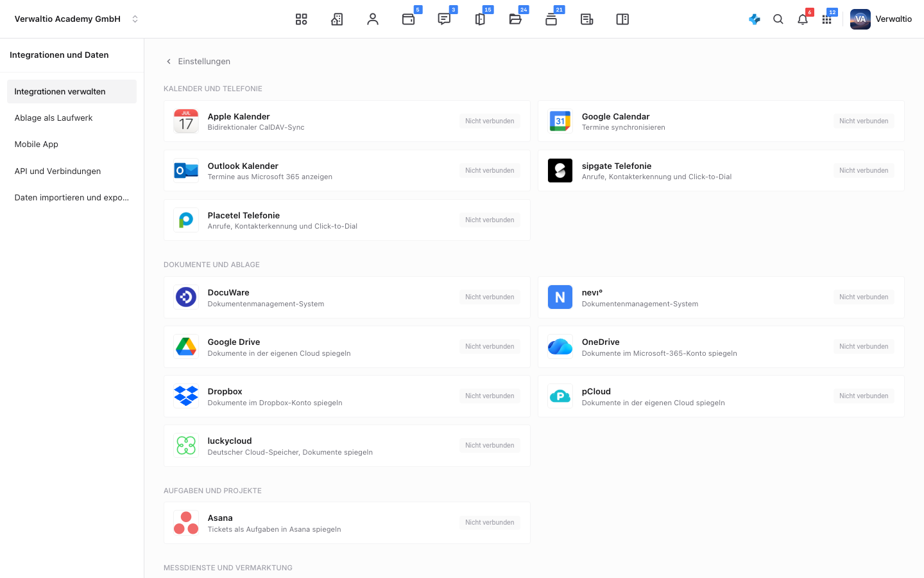Expand the Verwaltio Academy GmbH company switcher
This screenshot has height=578, width=924.
click(x=76, y=19)
